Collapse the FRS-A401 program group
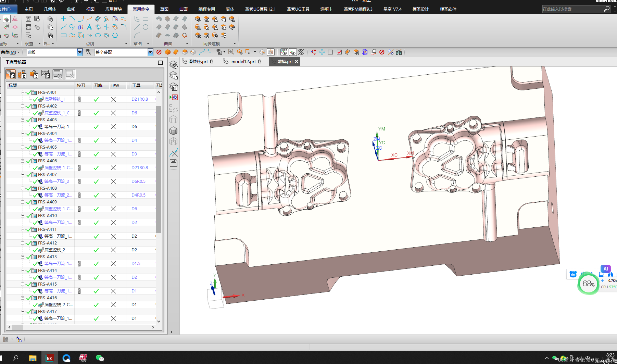Viewport: 617px width, 364px height. pyautogui.click(x=23, y=92)
